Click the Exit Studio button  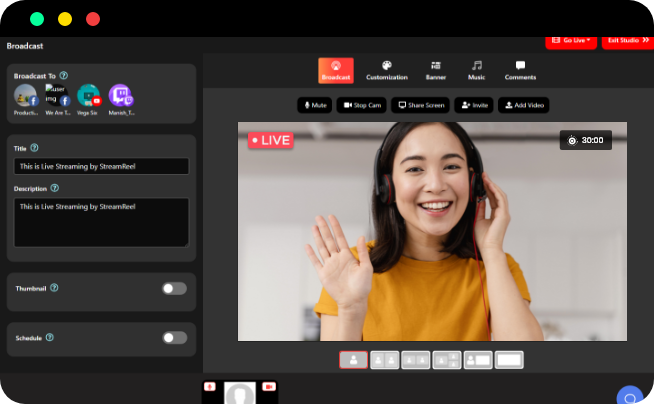point(627,40)
